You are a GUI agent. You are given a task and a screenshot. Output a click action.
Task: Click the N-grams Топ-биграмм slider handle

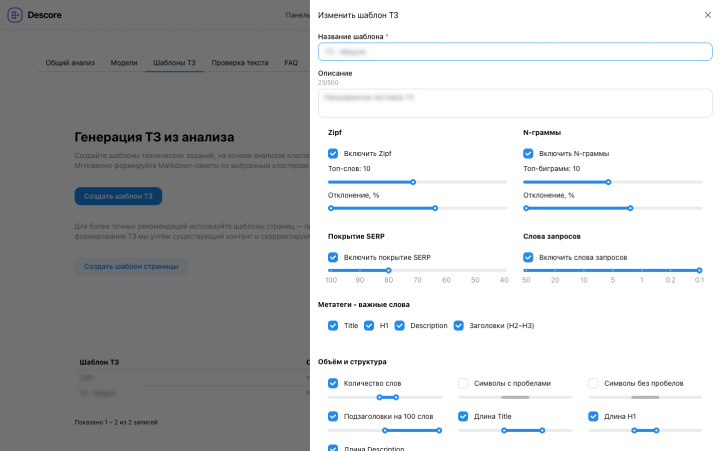click(x=608, y=182)
